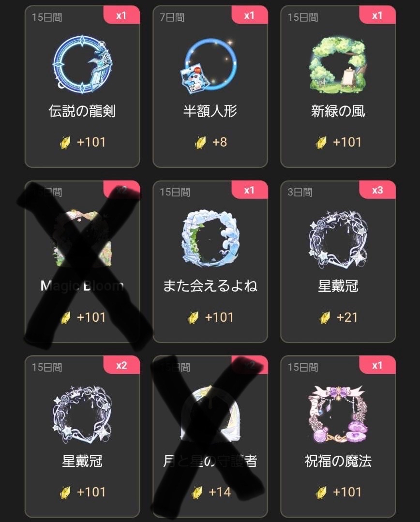Click the 3日間 duration label on 星戴冠
420x522 pixels.
(x=300, y=192)
